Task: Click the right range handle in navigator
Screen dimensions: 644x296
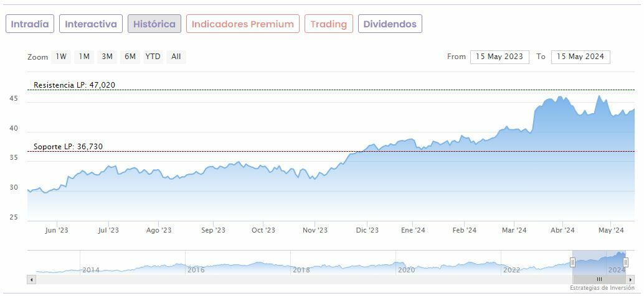Action: click(x=625, y=262)
